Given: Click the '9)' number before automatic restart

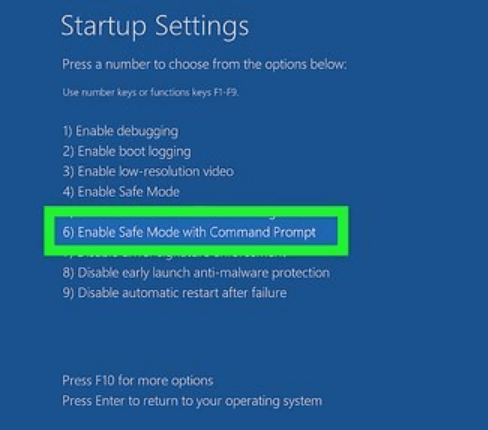Looking at the screenshot, I should 68,293.
